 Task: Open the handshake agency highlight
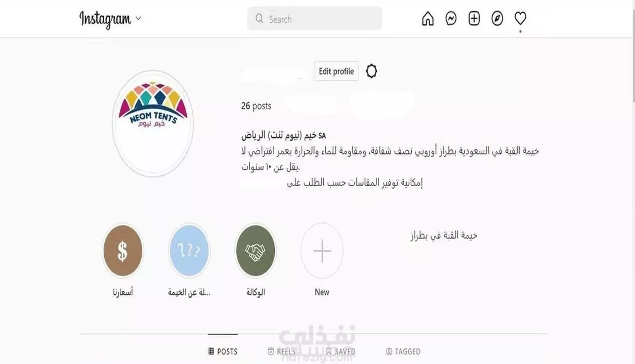coord(256,251)
